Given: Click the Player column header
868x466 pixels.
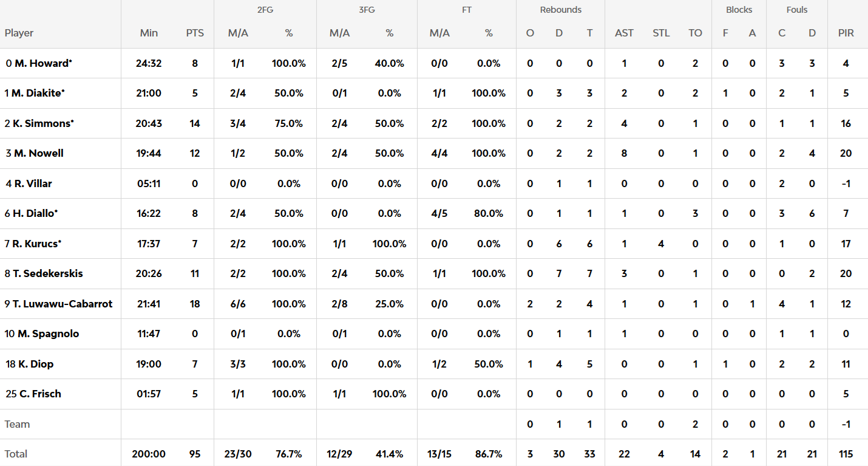Looking at the screenshot, I should 19,33.
